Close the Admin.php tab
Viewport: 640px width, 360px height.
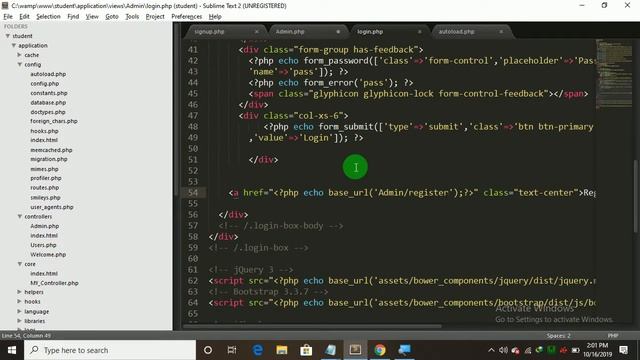point(338,31)
